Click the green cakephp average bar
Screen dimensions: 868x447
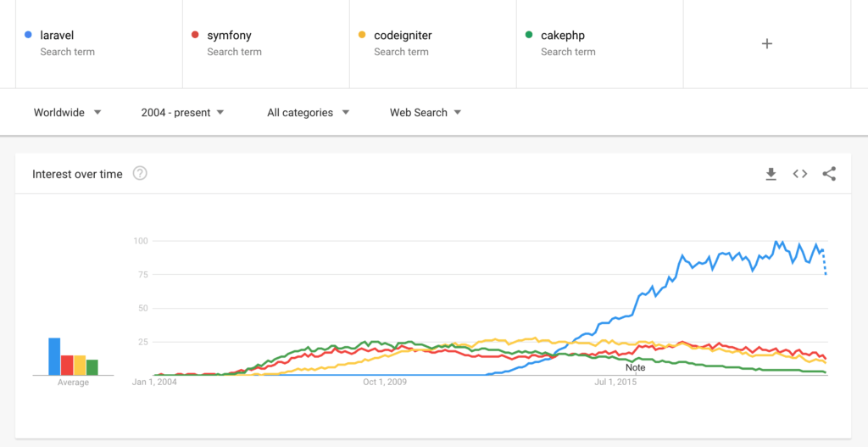click(x=92, y=367)
